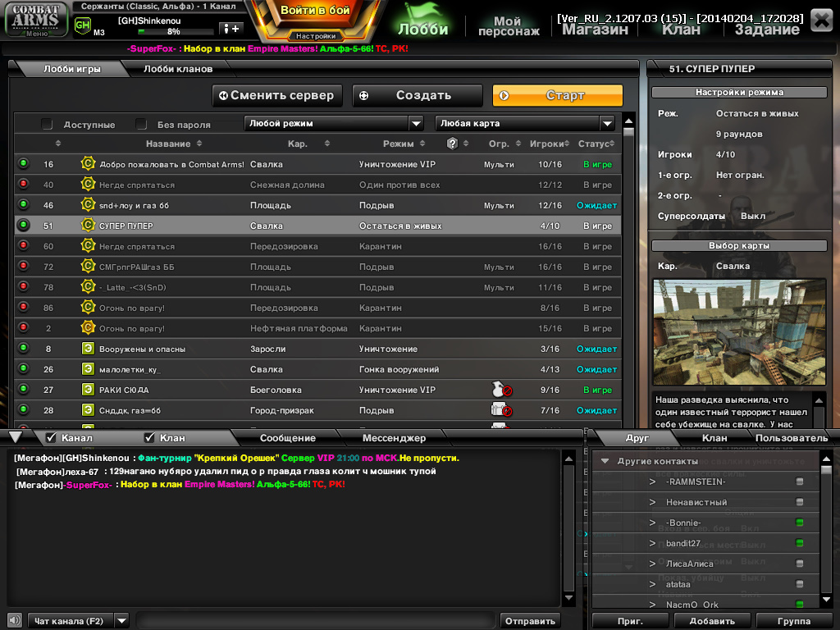
Task: Toggle the Доступные checkbox
Action: coord(47,125)
